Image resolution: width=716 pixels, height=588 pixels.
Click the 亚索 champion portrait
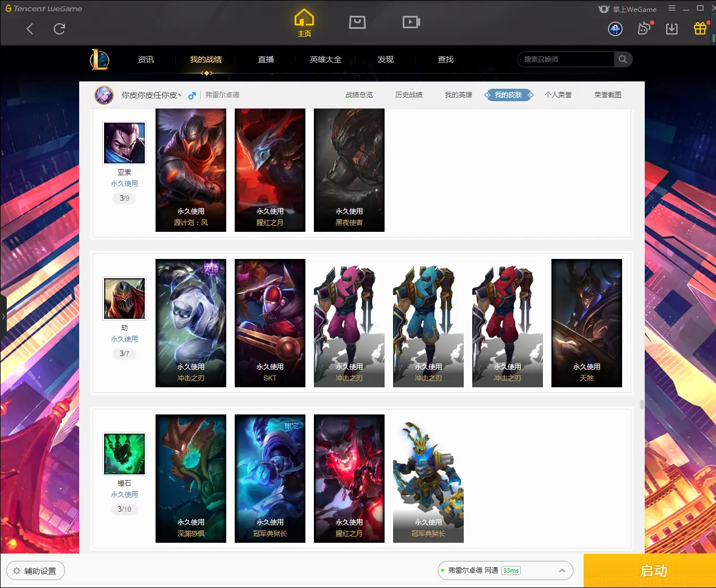pyautogui.click(x=124, y=143)
